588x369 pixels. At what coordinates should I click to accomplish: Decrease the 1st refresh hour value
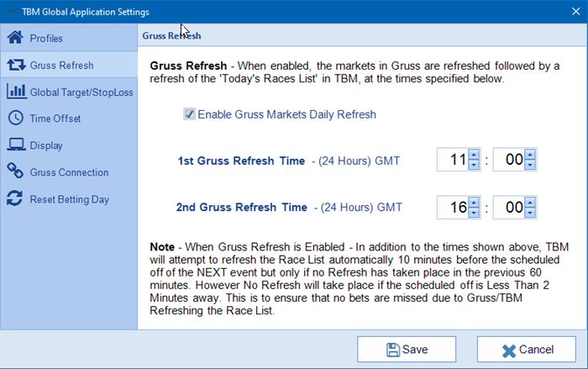point(474,165)
